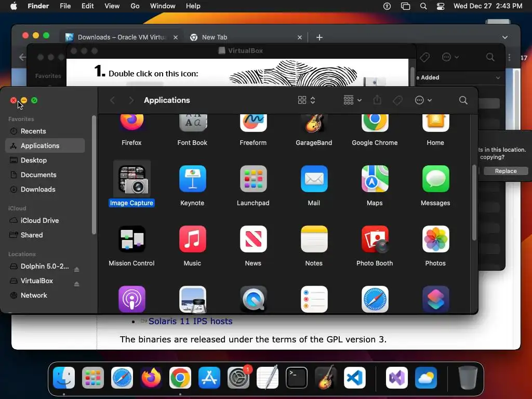Open search in the Applications window
This screenshot has height=399, width=532.
pos(463,100)
